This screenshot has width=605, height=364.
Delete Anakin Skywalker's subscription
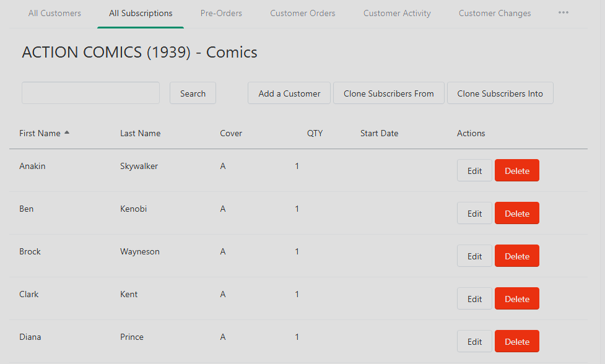tap(517, 170)
